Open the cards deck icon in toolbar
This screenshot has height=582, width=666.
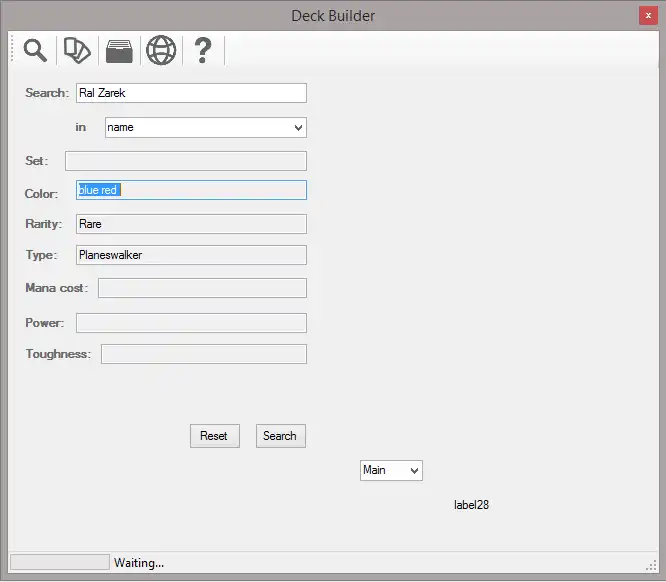point(77,51)
